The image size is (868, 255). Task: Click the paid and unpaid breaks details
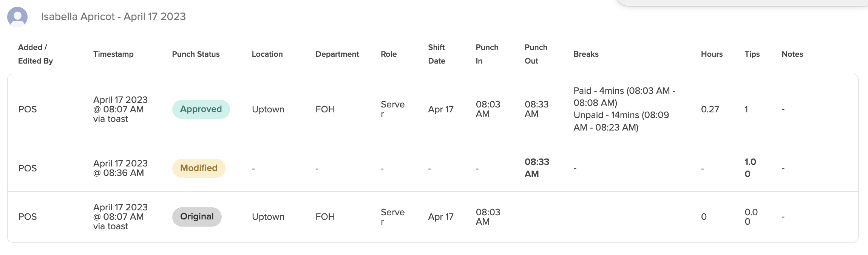point(624,109)
